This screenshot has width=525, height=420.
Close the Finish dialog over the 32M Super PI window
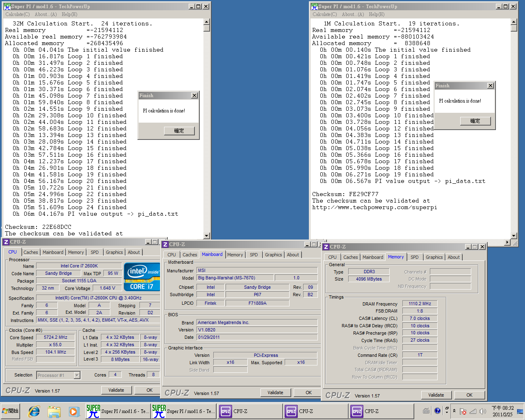point(194,96)
